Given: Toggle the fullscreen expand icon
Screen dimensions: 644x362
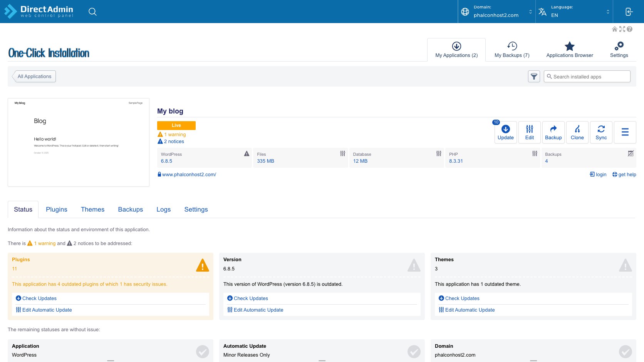Looking at the screenshot, I should click(x=622, y=29).
